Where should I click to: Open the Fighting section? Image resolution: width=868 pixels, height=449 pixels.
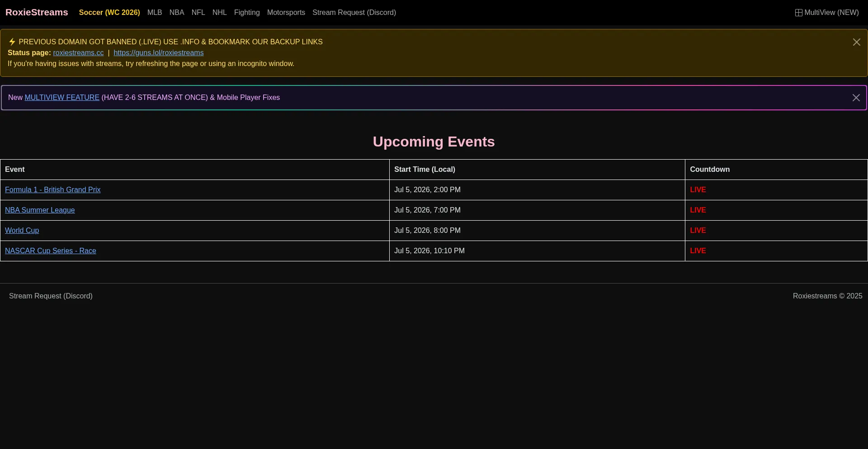click(x=247, y=13)
